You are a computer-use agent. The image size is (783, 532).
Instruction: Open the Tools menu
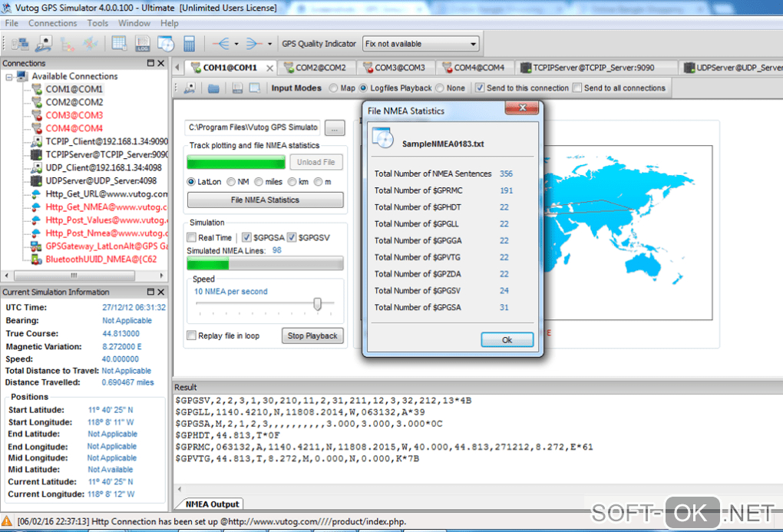(97, 23)
